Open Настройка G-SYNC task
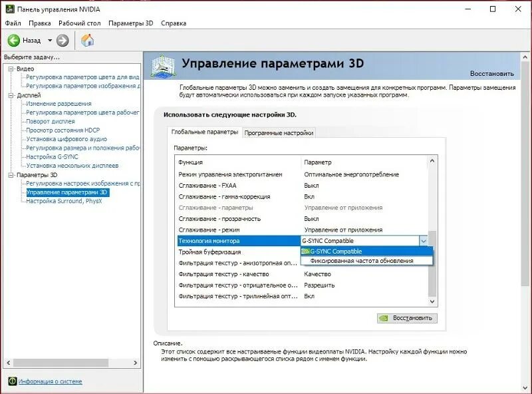 (52, 156)
